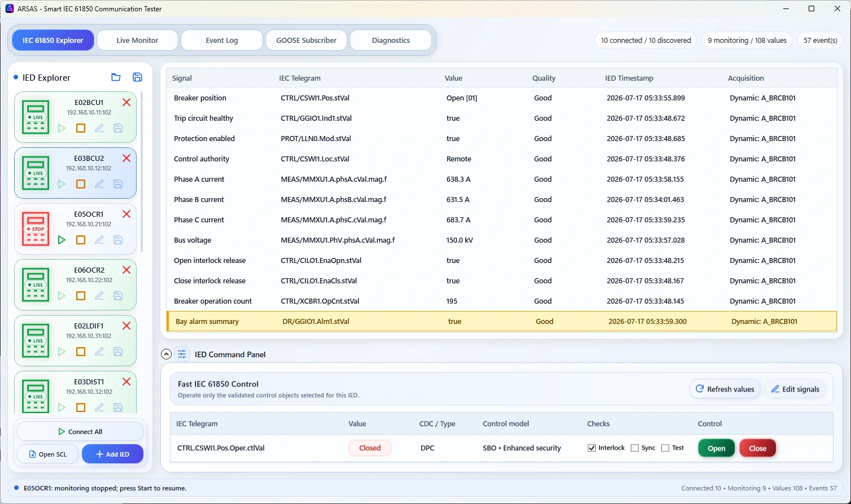
Task: Click the IED Timestamp column header
Action: pyautogui.click(x=629, y=78)
